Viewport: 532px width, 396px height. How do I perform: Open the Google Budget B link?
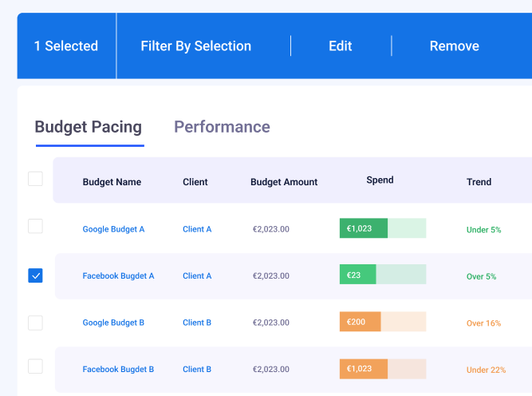click(x=113, y=323)
